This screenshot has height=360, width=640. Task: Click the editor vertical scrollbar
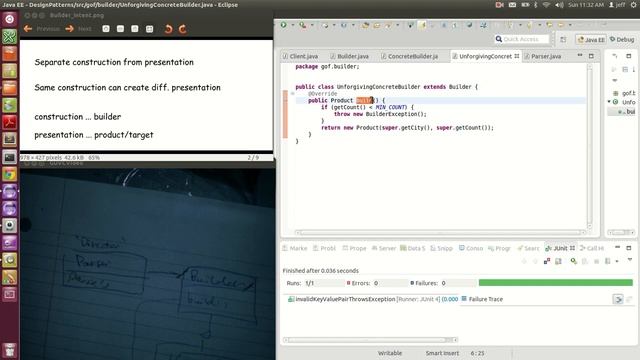coord(589,146)
